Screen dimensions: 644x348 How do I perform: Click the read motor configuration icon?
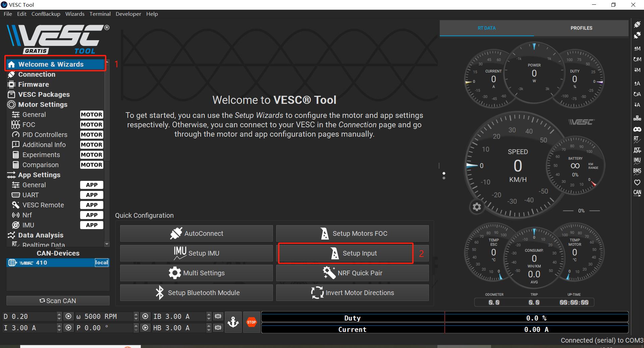pyautogui.click(x=637, y=49)
